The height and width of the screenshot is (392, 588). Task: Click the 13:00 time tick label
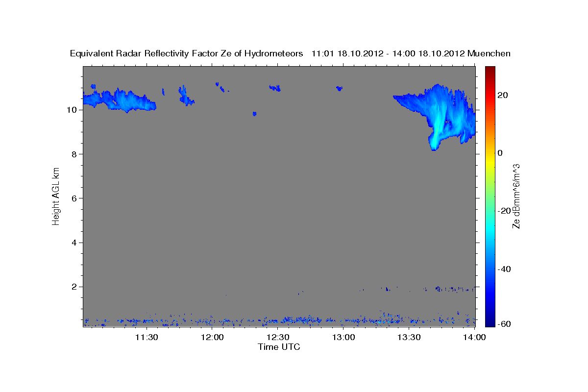click(344, 337)
